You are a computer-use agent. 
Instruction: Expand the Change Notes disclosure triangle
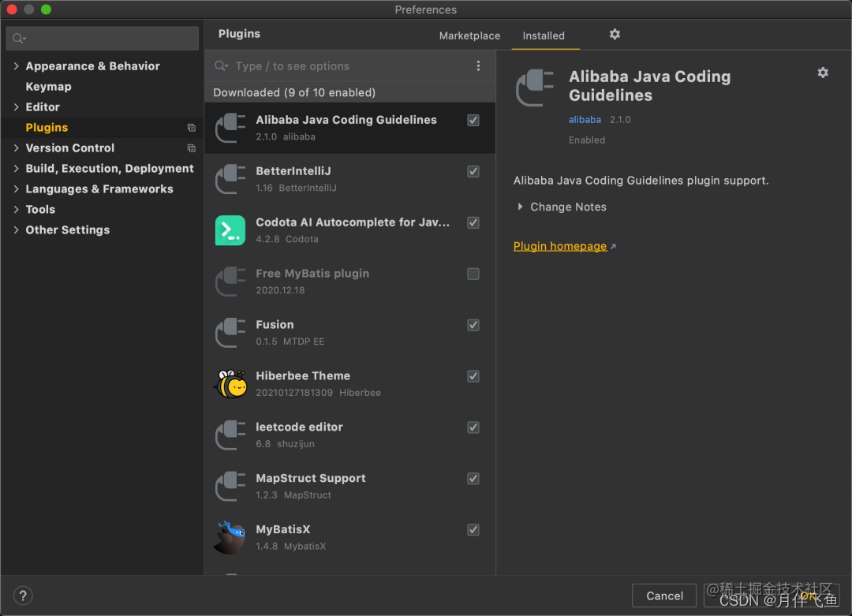(x=520, y=207)
